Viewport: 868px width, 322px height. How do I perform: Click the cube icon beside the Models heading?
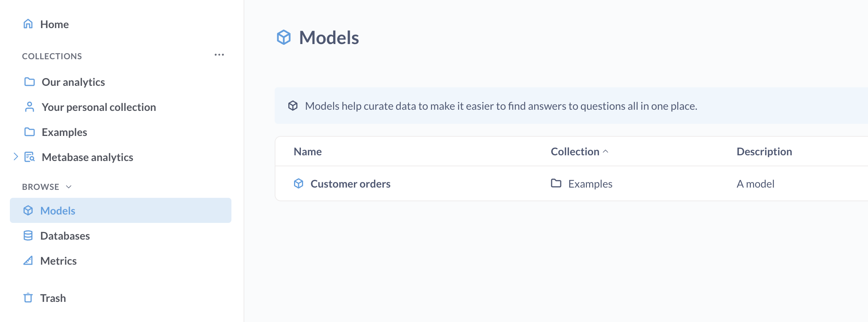click(x=284, y=37)
